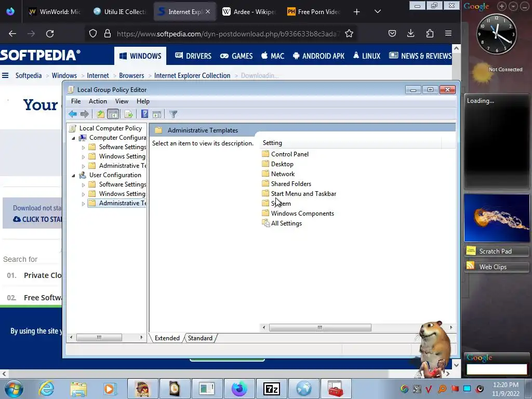The width and height of the screenshot is (532, 399).
Task: Open Firefox application menu hamburger icon
Action: [448, 33]
